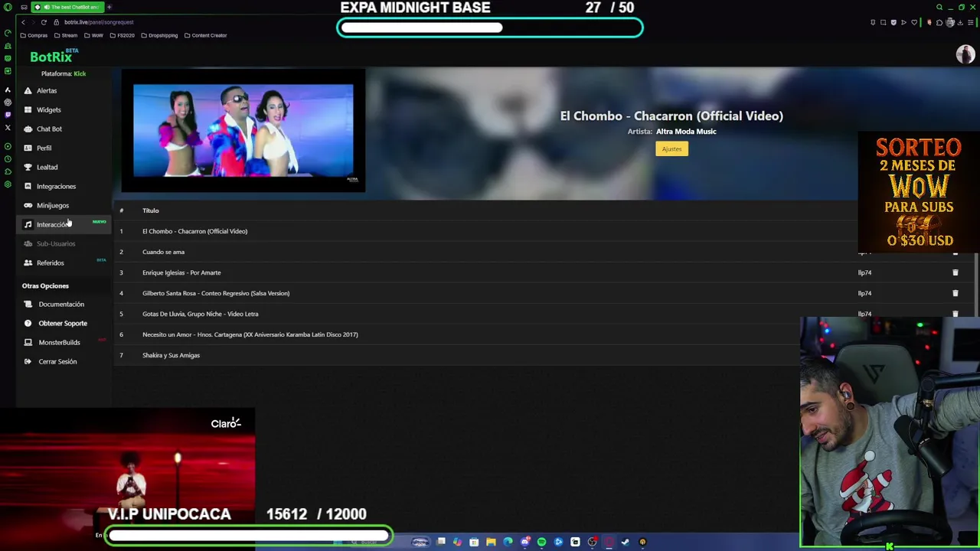Go to Chat Bot settings
The height and width of the screenshot is (551, 980).
(x=49, y=129)
